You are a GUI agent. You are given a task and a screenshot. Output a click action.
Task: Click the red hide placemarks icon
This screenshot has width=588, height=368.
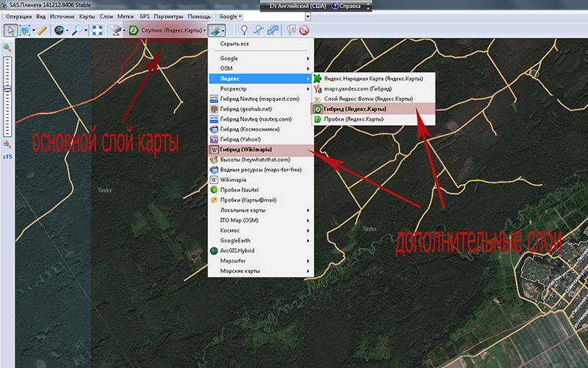click(304, 30)
